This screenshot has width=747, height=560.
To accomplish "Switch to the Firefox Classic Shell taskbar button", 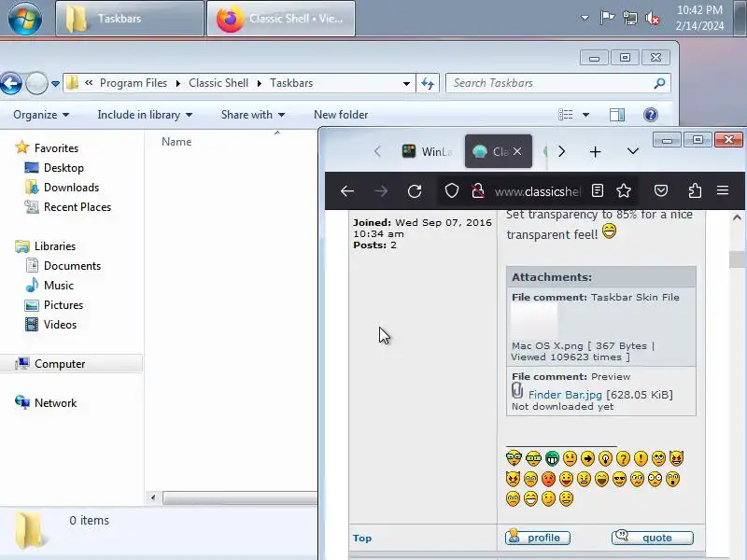I will 281,19.
